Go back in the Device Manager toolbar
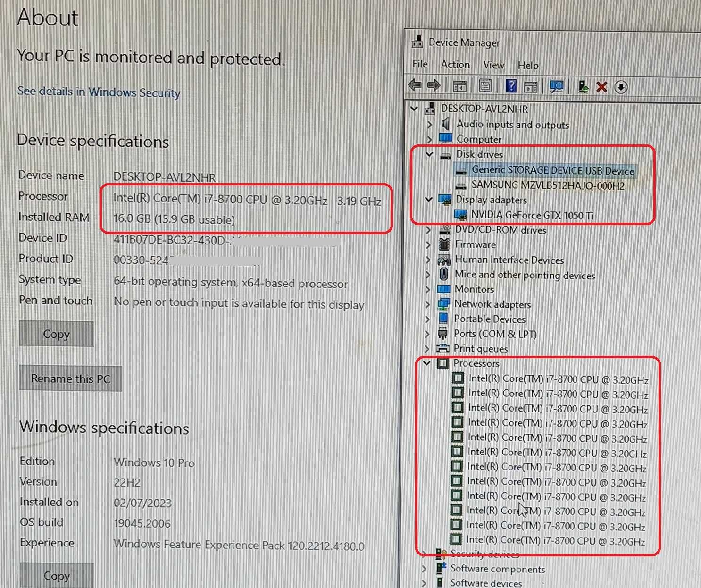 pyautogui.click(x=415, y=85)
